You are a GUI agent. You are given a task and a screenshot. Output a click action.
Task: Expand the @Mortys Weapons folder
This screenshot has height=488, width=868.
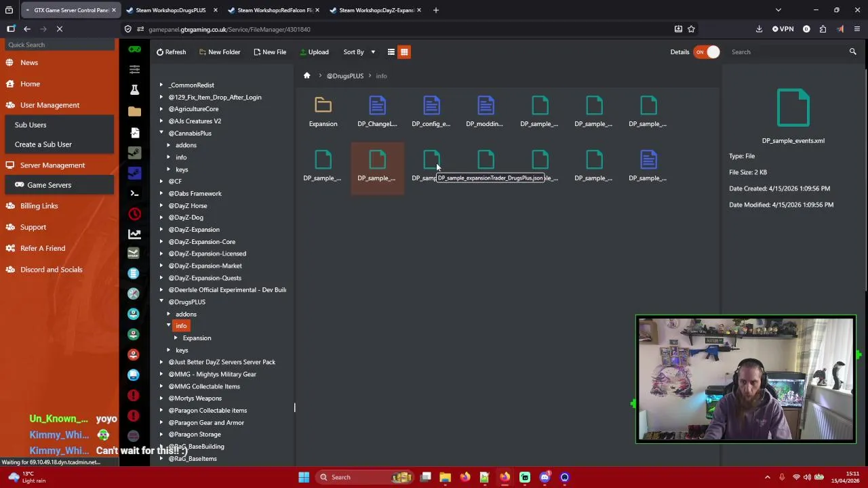pyautogui.click(x=161, y=399)
